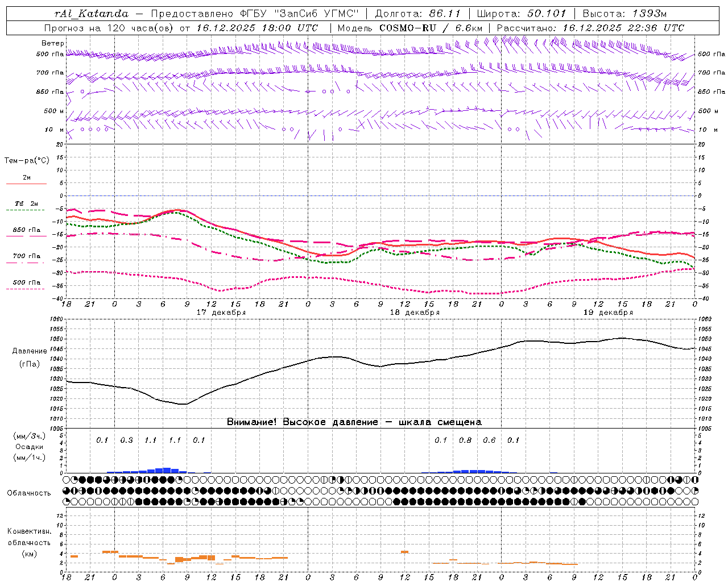Click the Рассчитано: 16.12.2025 22:36 UTC timestamp
The height and width of the screenshot is (582, 728).
590,28
